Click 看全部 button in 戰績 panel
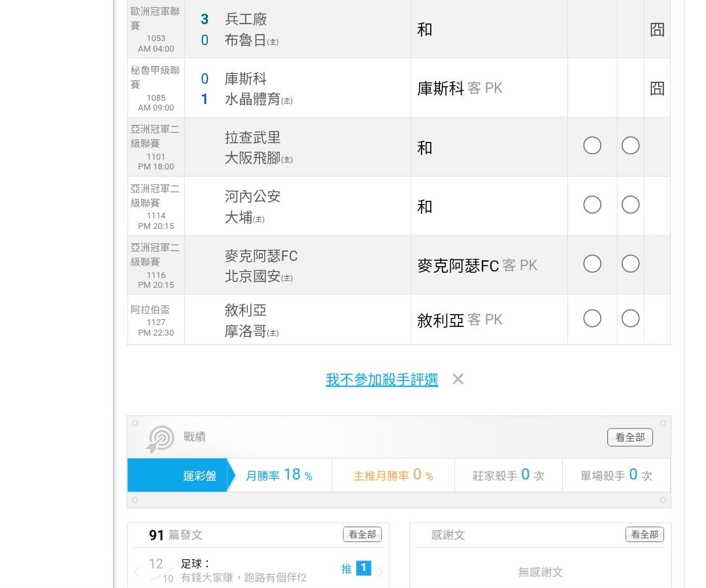 (630, 438)
